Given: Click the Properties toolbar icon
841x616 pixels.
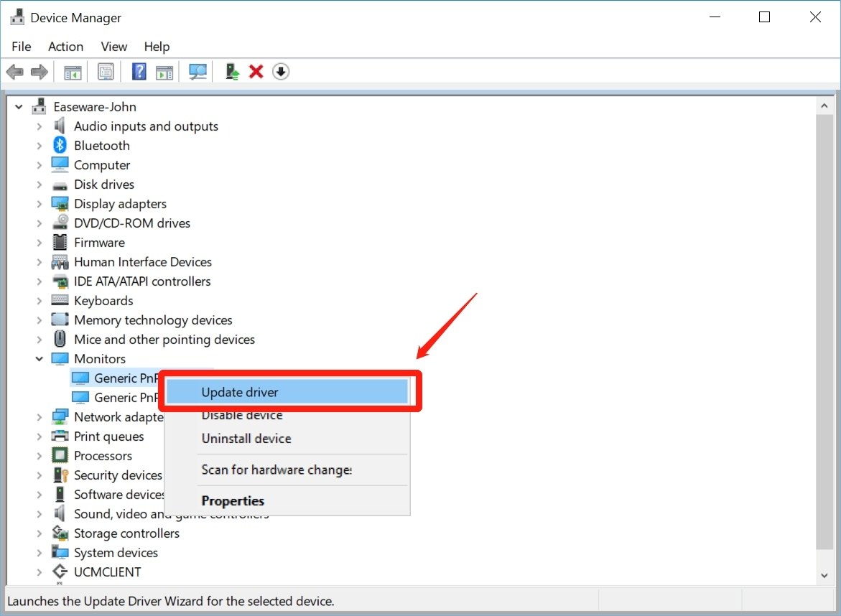Looking at the screenshot, I should (106, 72).
